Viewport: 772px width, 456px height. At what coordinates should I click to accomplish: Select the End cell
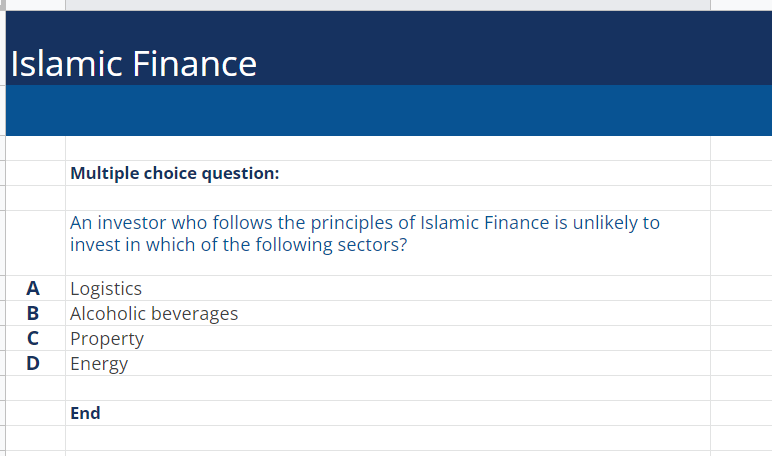[86, 413]
